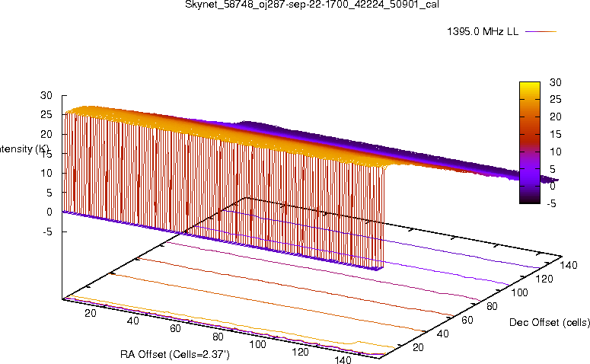
Task: Click the orange top ridge of the surface
Action: tap(226, 137)
